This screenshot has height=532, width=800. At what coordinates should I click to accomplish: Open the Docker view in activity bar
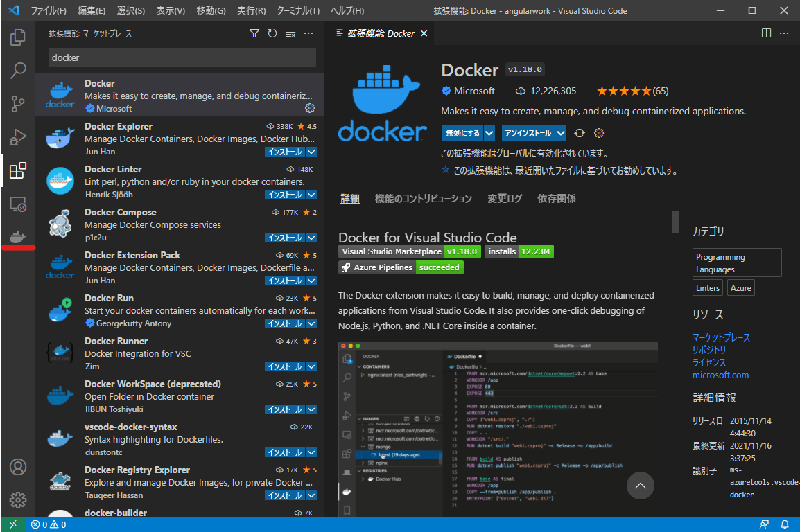tap(18, 238)
